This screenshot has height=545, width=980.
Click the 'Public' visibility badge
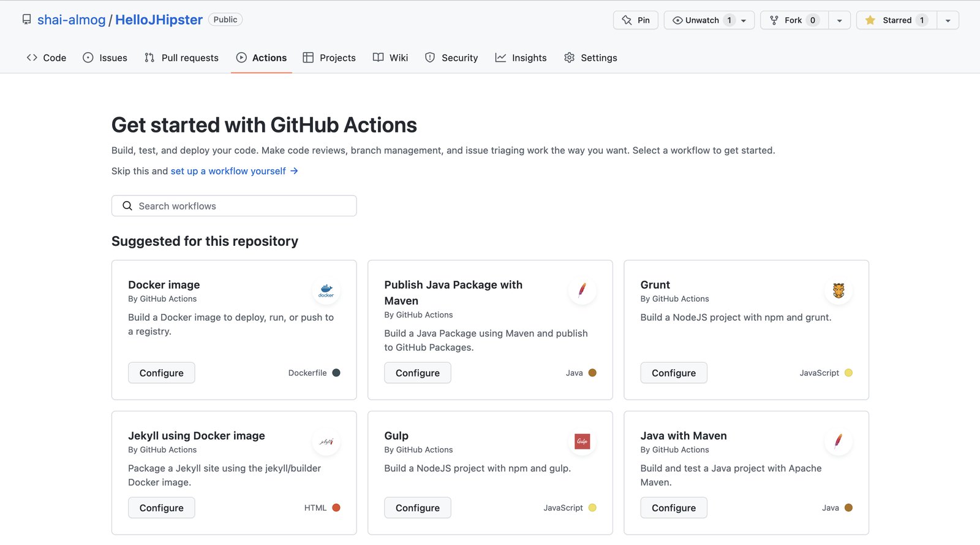coord(225,20)
